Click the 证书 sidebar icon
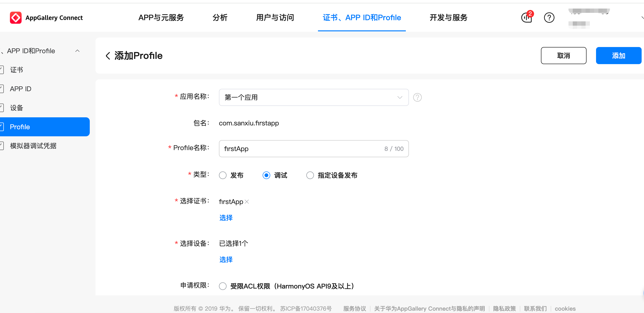This screenshot has width=644, height=313. (2, 70)
